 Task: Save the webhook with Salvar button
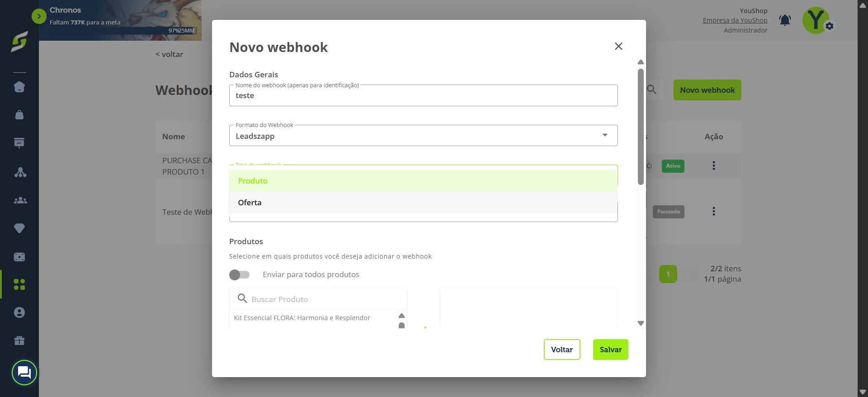[610, 350]
